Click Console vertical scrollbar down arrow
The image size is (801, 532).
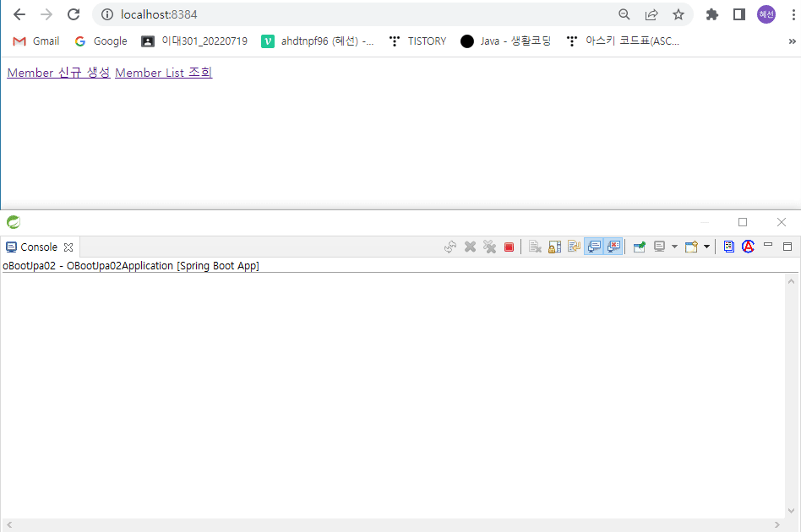click(x=792, y=511)
